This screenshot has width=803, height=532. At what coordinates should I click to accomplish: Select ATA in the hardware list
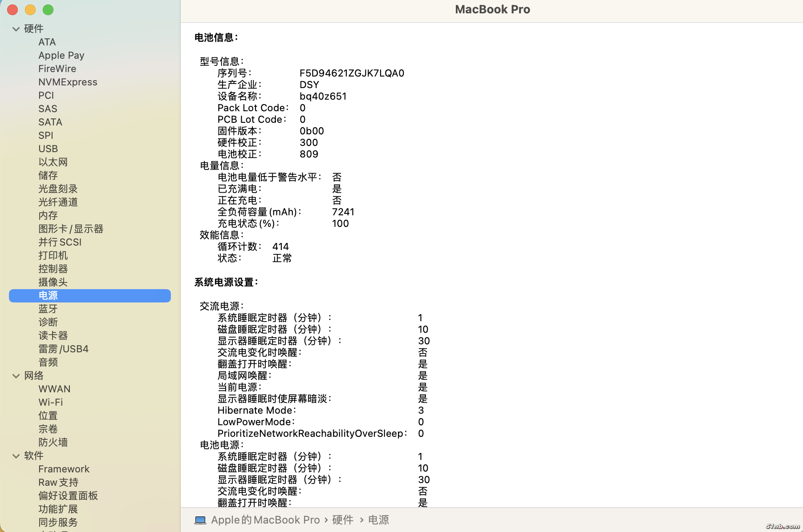tap(47, 42)
